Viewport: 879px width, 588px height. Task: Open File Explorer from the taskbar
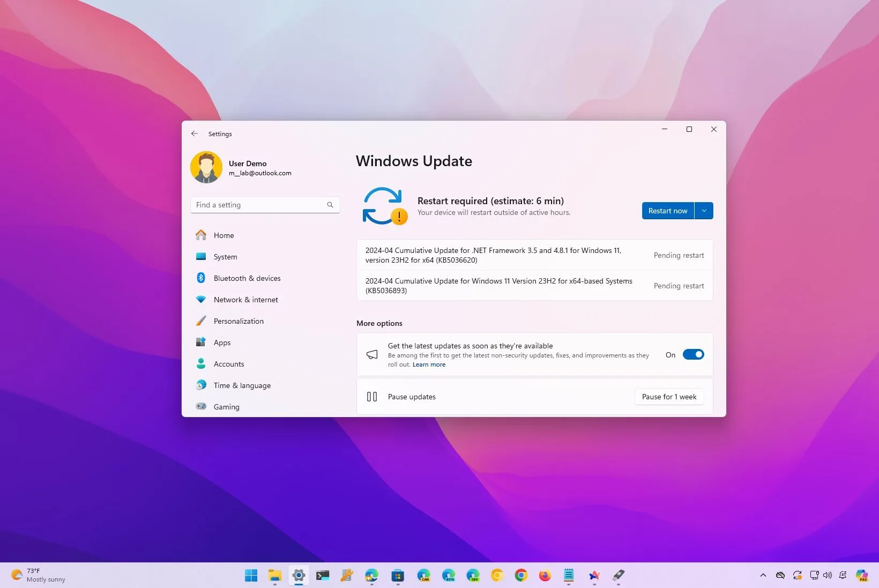(275, 575)
